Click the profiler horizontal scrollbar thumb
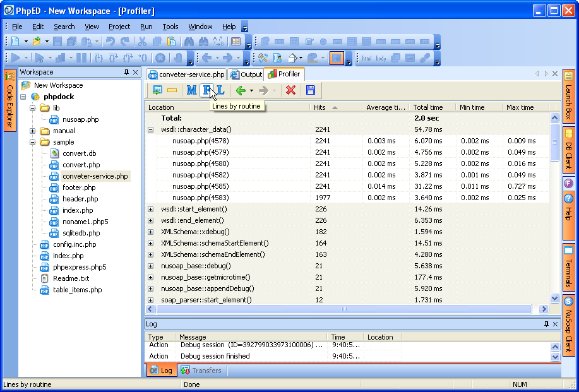 point(343,309)
